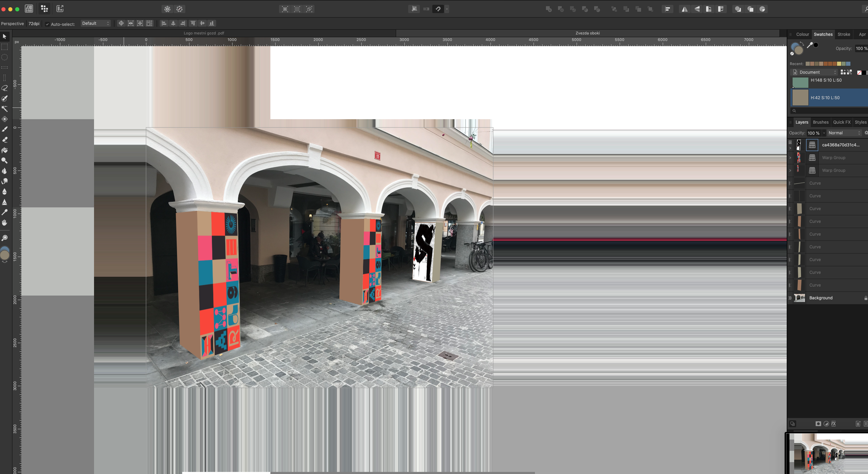Image resolution: width=868 pixels, height=474 pixels.
Task: Click the search field in the Swatches panel
Action: 827,111
